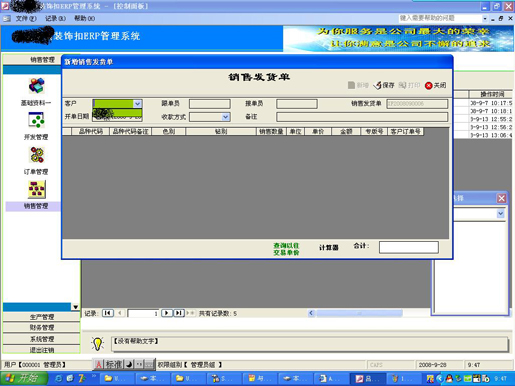Click the 操作时间 column header
The width and height of the screenshot is (515, 386).
pyautogui.click(x=492, y=94)
